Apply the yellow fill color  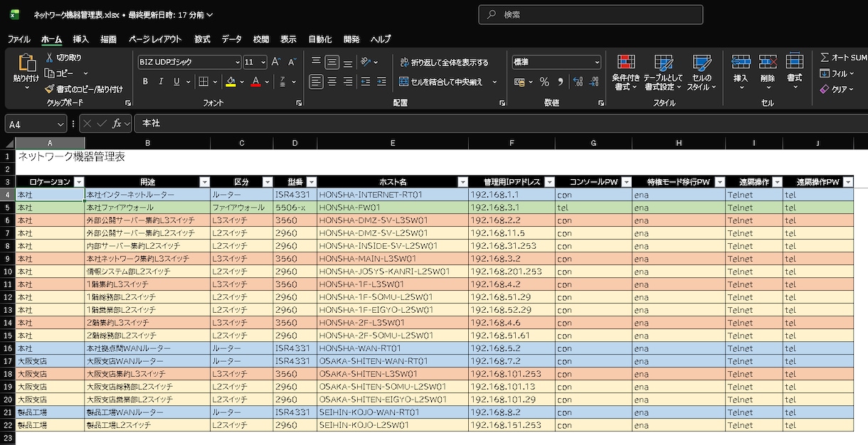[x=231, y=82]
